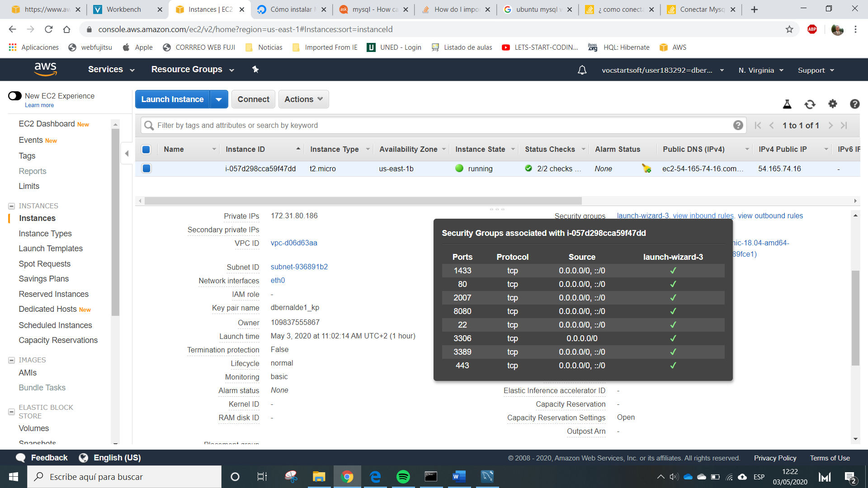Open VPC link vpc-d06d63aa
The height and width of the screenshot is (488, 868).
click(x=294, y=243)
